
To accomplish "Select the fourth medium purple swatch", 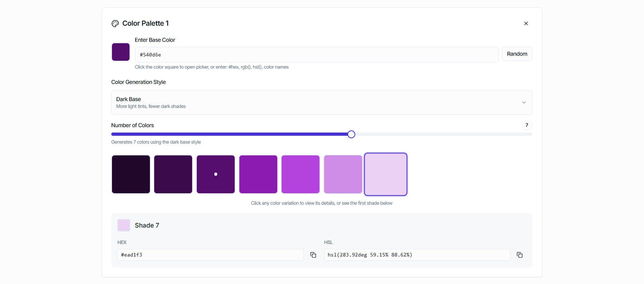I will pos(258,174).
